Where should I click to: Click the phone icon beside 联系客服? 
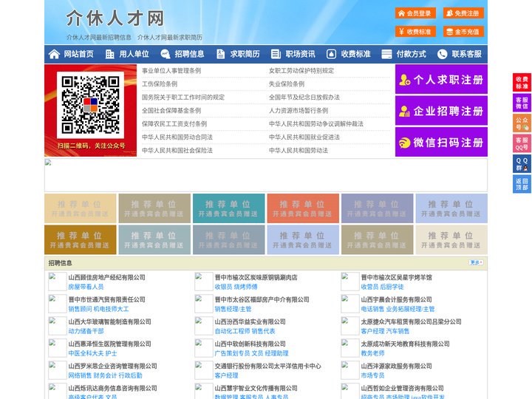442,54
